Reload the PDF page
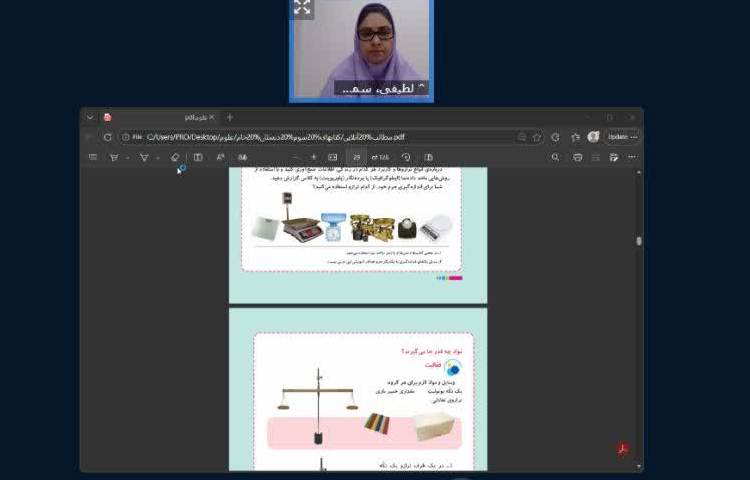750x480 pixels. pos(108,137)
